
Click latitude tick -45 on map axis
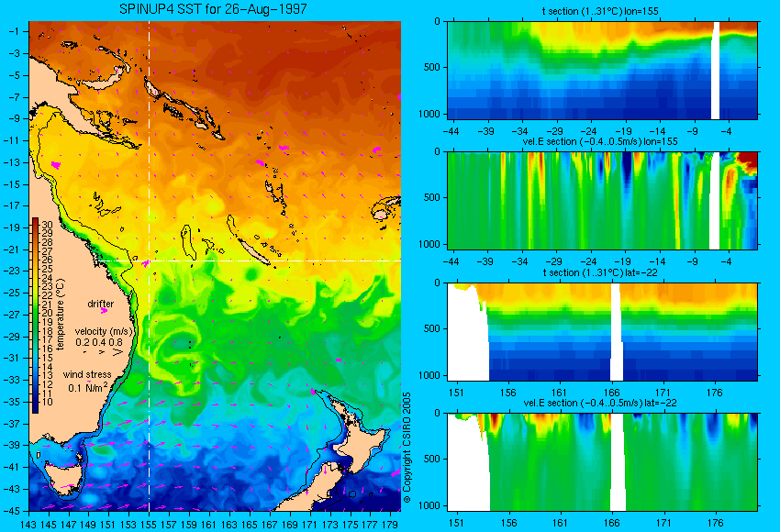click(11, 511)
